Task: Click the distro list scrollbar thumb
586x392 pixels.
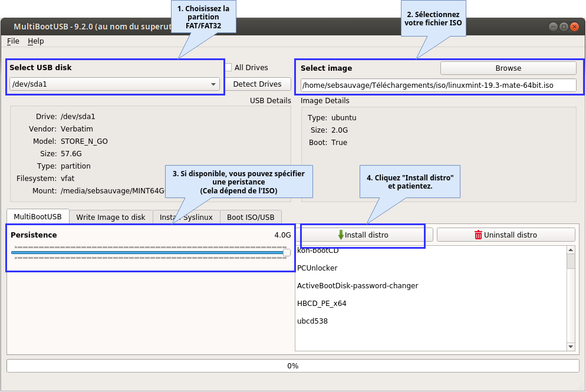Action: click(x=571, y=261)
